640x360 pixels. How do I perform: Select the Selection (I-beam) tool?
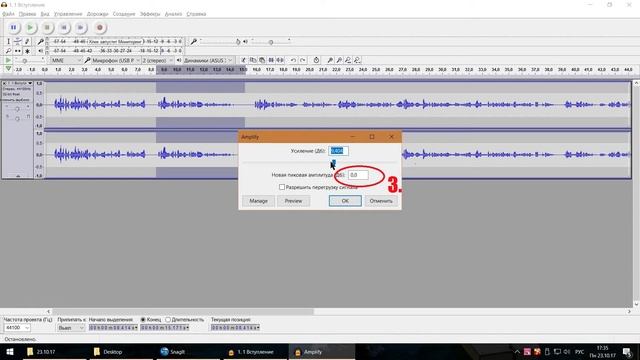coord(8,41)
